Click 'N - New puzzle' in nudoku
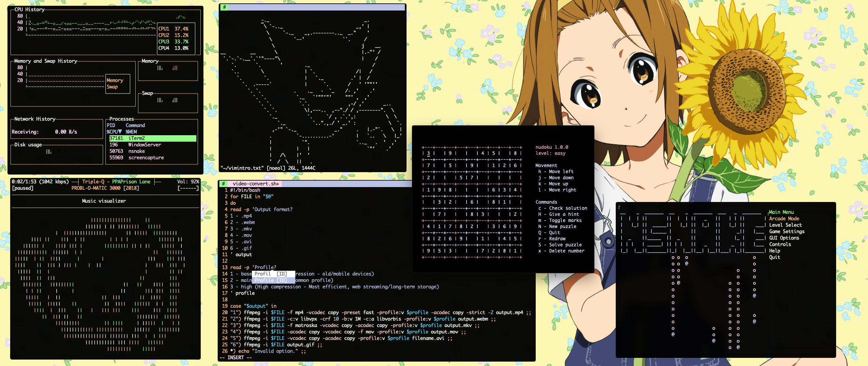 557,226
